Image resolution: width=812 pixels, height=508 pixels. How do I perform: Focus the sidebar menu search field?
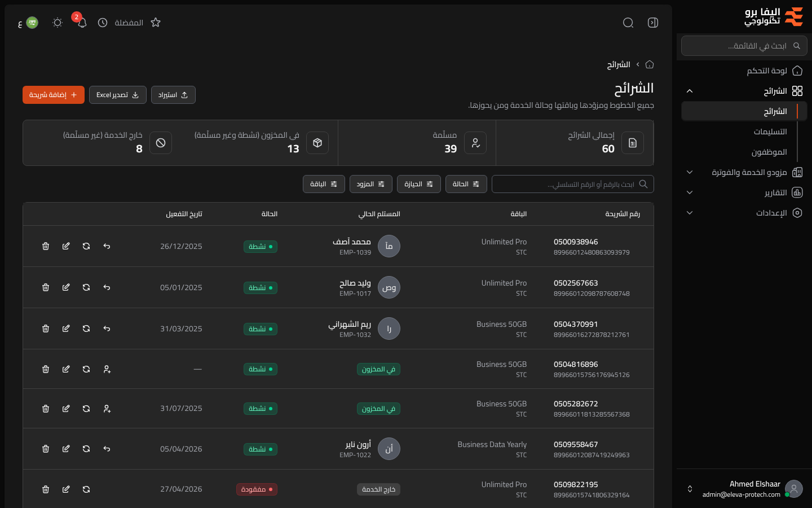(x=744, y=46)
